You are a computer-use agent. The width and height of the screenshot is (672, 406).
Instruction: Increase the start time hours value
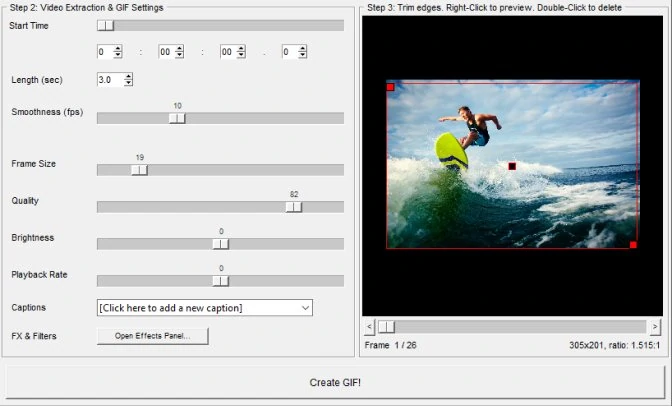coord(118,49)
